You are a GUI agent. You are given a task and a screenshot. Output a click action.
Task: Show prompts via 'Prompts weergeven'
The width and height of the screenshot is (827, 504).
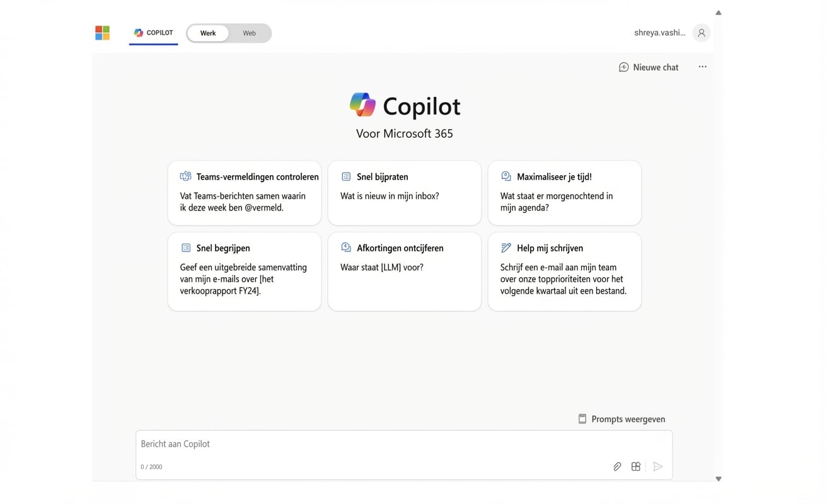[621, 418]
